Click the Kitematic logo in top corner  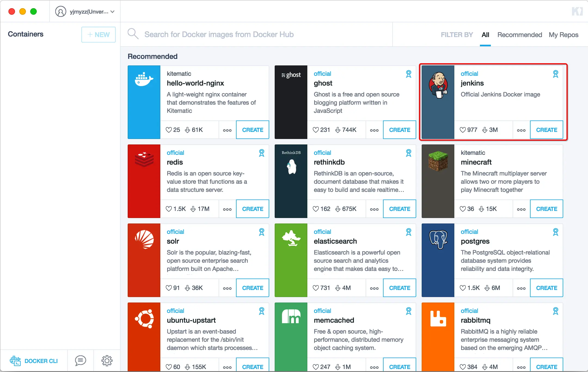(x=577, y=11)
